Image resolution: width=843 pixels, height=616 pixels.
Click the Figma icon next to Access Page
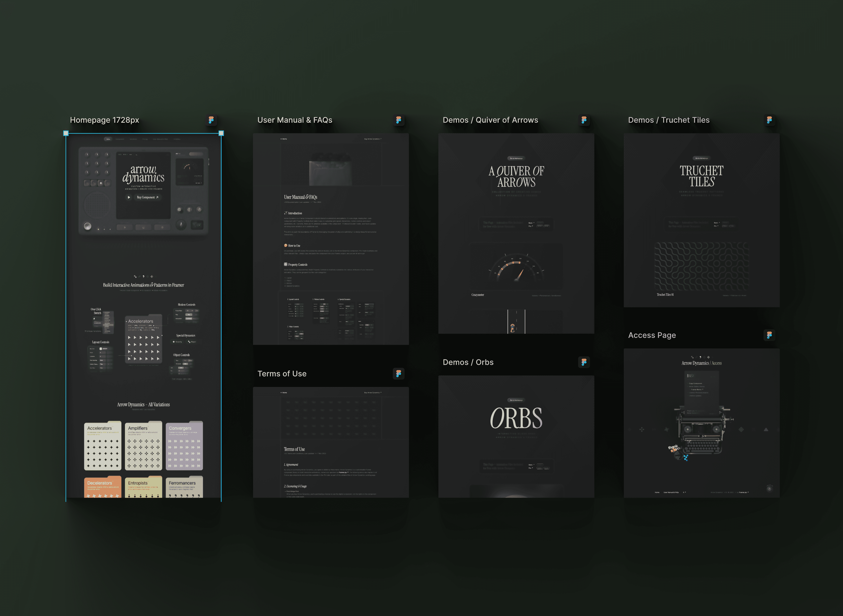(769, 335)
